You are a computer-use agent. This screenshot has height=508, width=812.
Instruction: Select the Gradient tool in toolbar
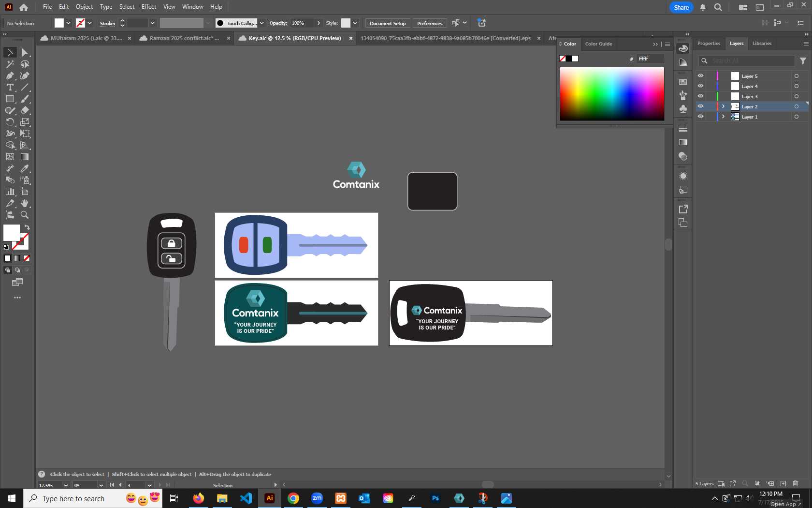(25, 157)
